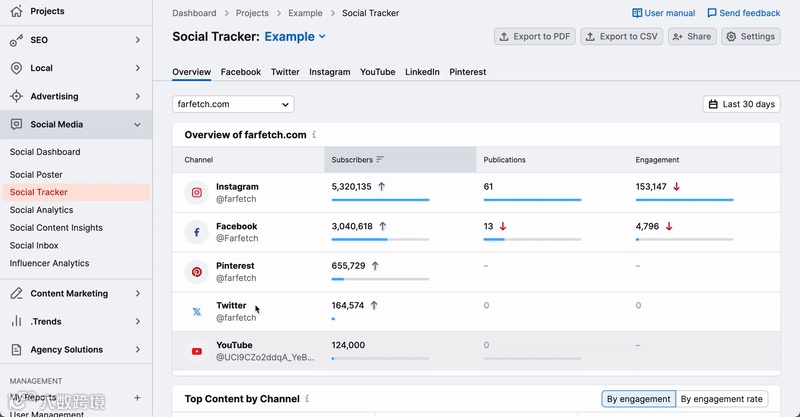Image resolution: width=800 pixels, height=417 pixels.
Task: Switch to By engagement rate
Action: coord(720,399)
